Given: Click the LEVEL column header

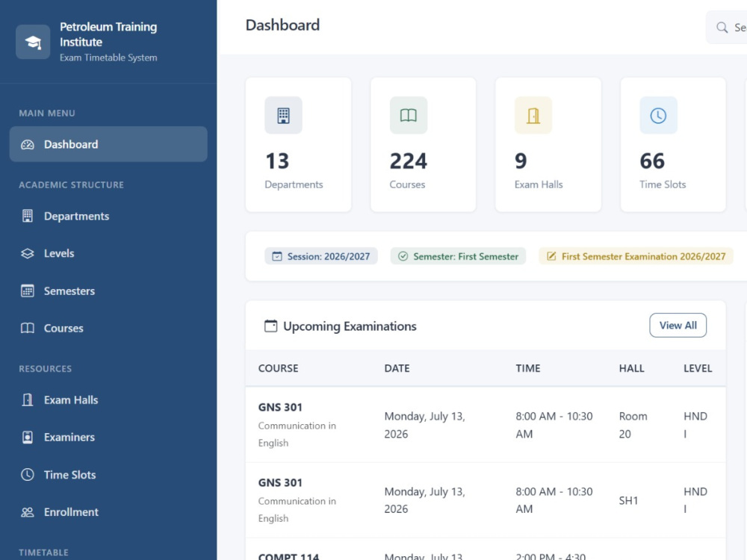Looking at the screenshot, I should point(698,368).
